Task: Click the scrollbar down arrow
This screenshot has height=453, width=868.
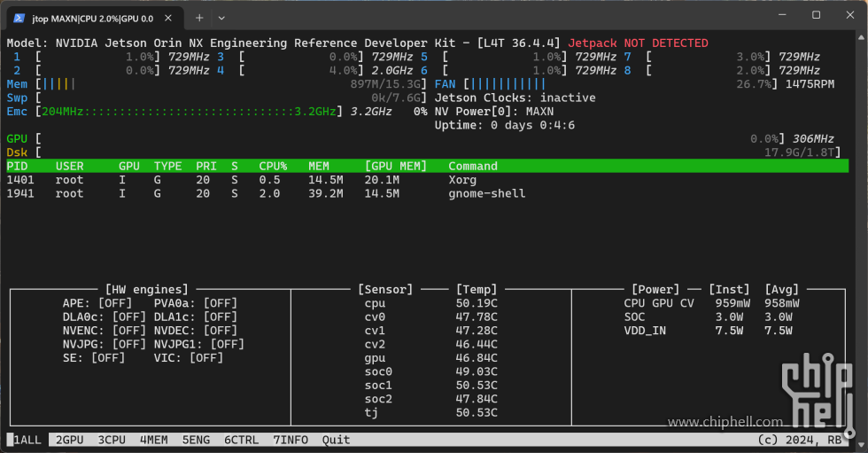Action: tap(861, 445)
